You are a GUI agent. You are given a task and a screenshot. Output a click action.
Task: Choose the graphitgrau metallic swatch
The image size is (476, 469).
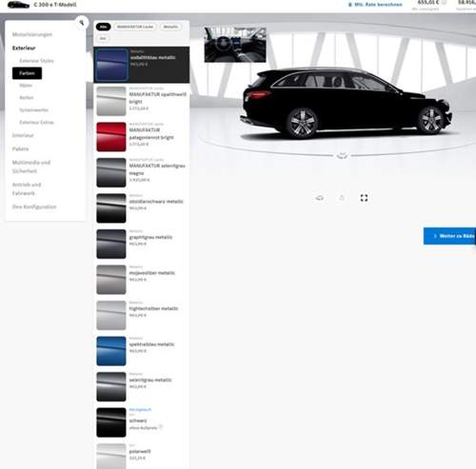point(111,244)
